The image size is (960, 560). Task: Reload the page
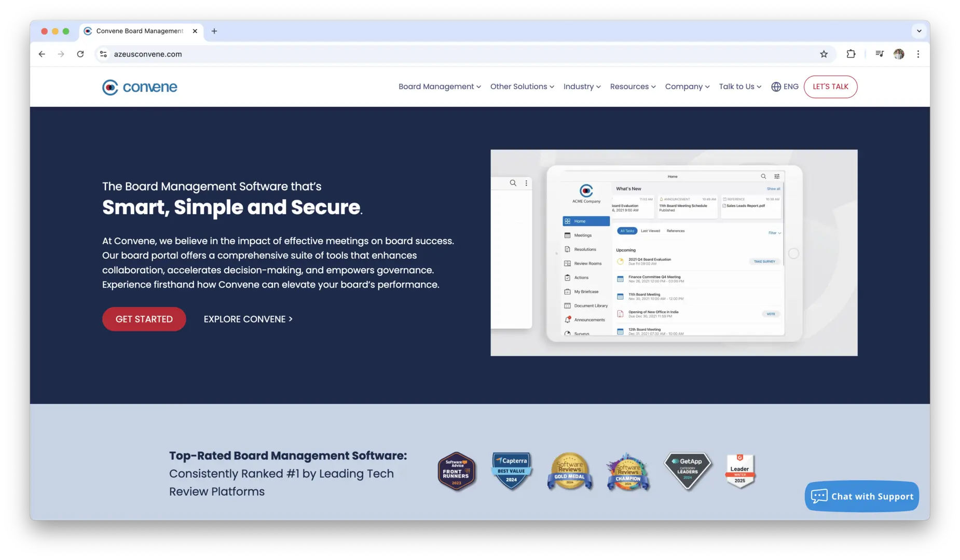(x=80, y=54)
